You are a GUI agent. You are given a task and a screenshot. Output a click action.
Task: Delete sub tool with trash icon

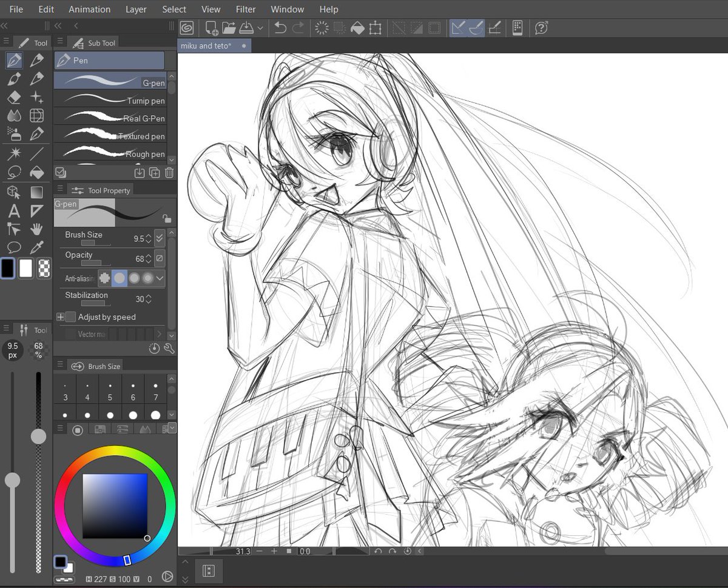click(169, 173)
